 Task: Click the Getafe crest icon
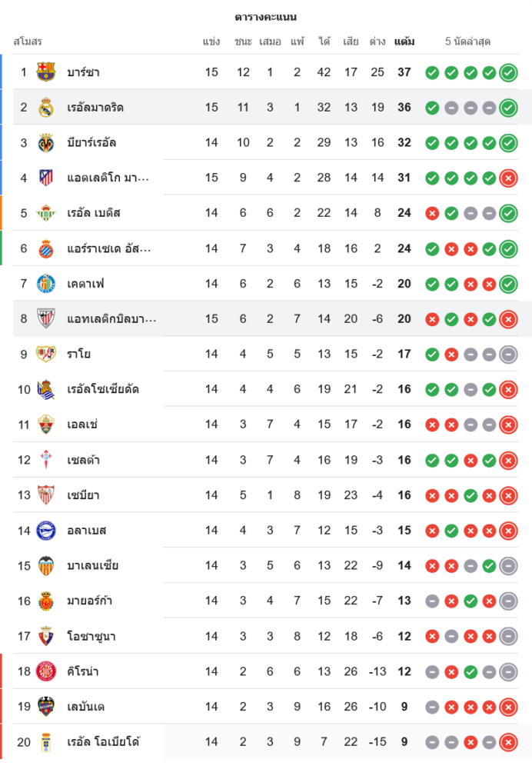[x=46, y=284]
